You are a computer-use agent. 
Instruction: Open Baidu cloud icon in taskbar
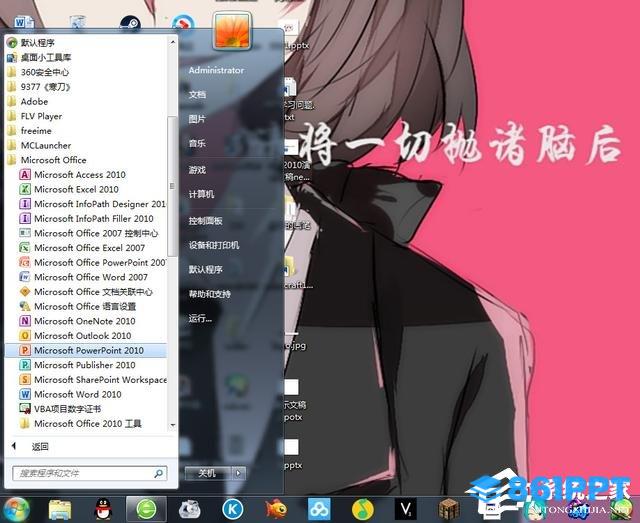click(x=319, y=510)
